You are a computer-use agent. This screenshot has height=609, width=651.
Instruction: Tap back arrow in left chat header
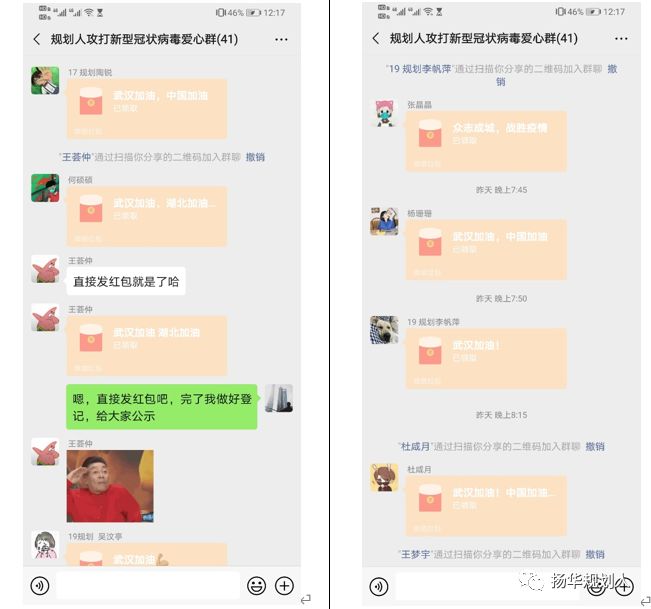[x=37, y=39]
